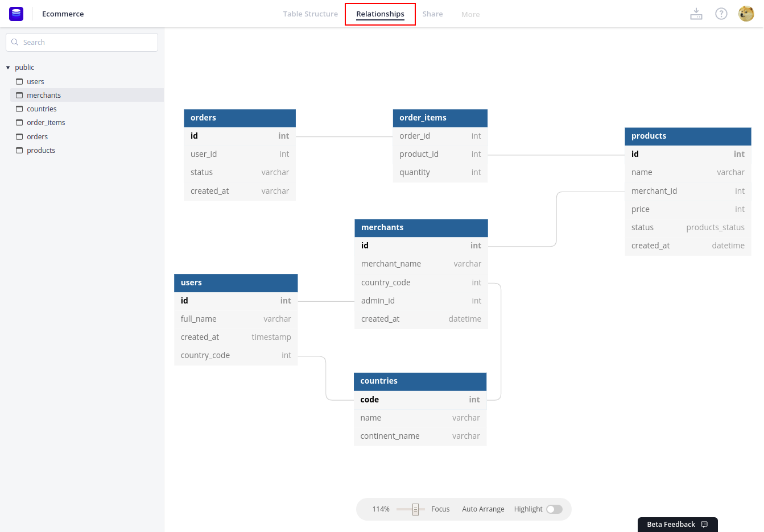Image resolution: width=764 pixels, height=532 pixels.
Task: Click the export download icon
Action: [696, 14]
